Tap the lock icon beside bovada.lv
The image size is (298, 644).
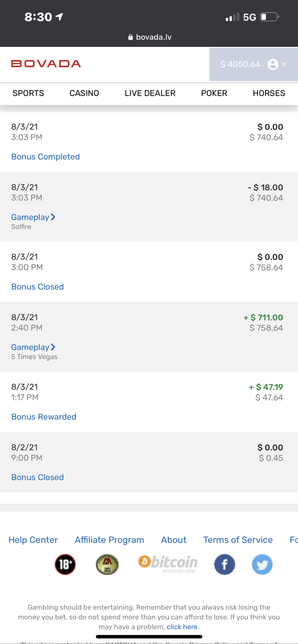pyautogui.click(x=130, y=37)
